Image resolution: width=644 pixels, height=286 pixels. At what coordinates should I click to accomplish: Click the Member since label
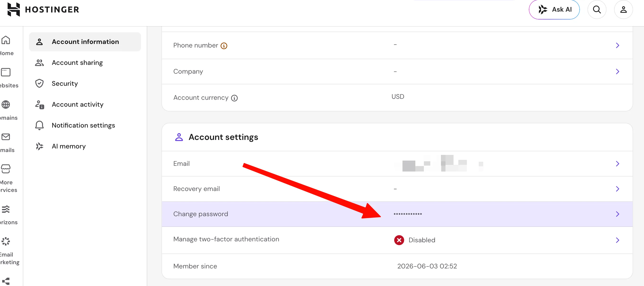coord(195,266)
